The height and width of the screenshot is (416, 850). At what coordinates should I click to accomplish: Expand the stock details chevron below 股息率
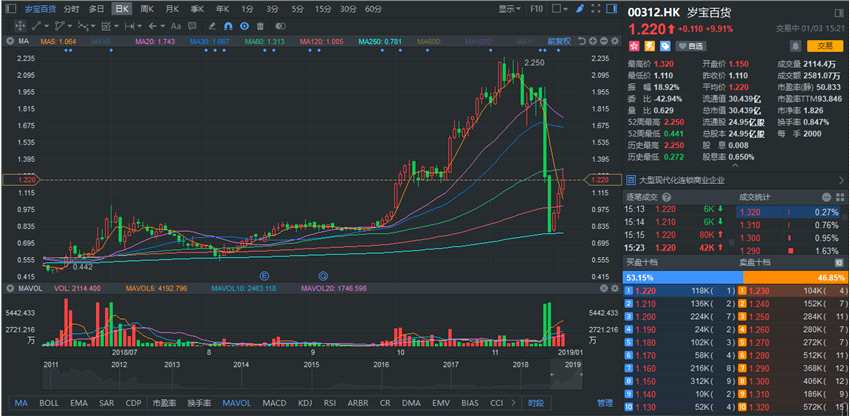tap(736, 165)
